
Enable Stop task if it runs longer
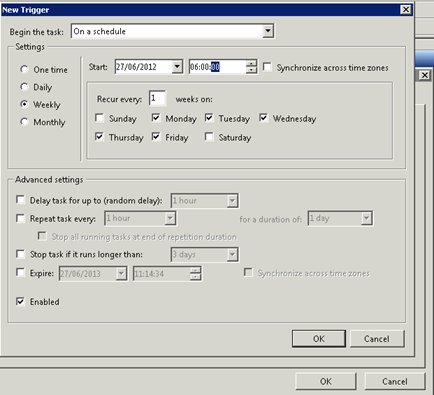20,254
